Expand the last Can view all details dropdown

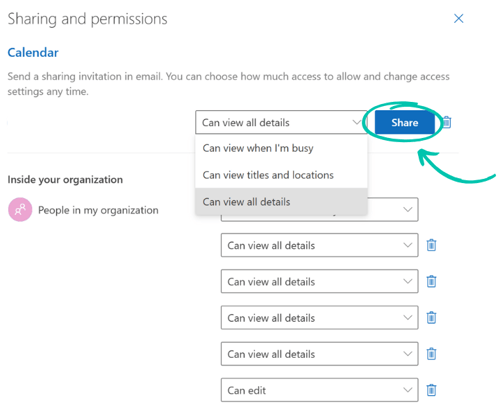(319, 354)
